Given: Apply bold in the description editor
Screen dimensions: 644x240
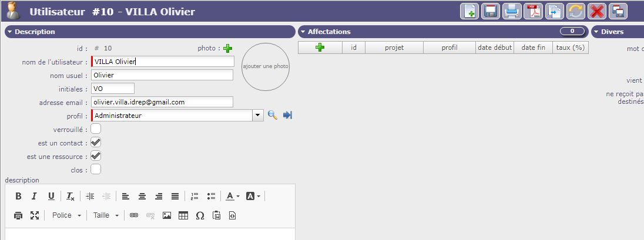Looking at the screenshot, I should 18,196.
